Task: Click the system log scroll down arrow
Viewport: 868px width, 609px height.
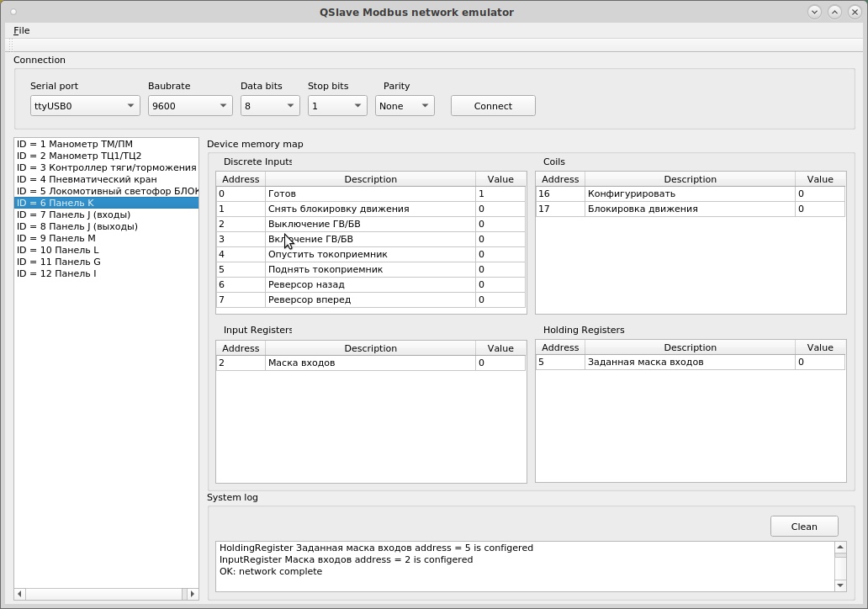Action: [x=840, y=585]
